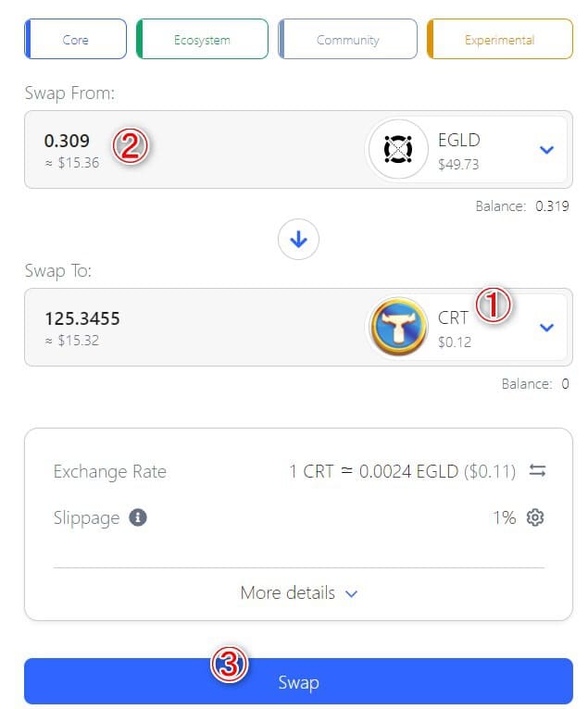Open the CRT token dropdown chevron
This screenshot has height=709, width=588.
(547, 328)
